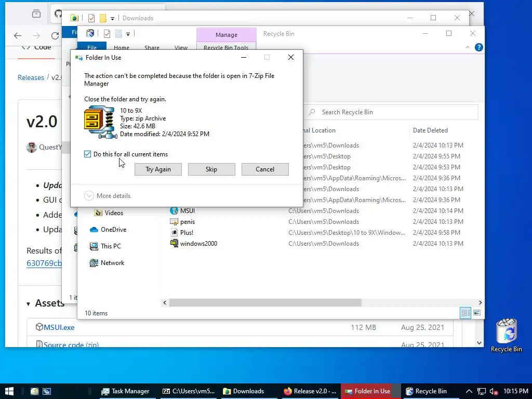Click the Recycle Bin Help question mark icon
Image resolution: width=532 pixels, height=399 pixels.
[478, 47]
